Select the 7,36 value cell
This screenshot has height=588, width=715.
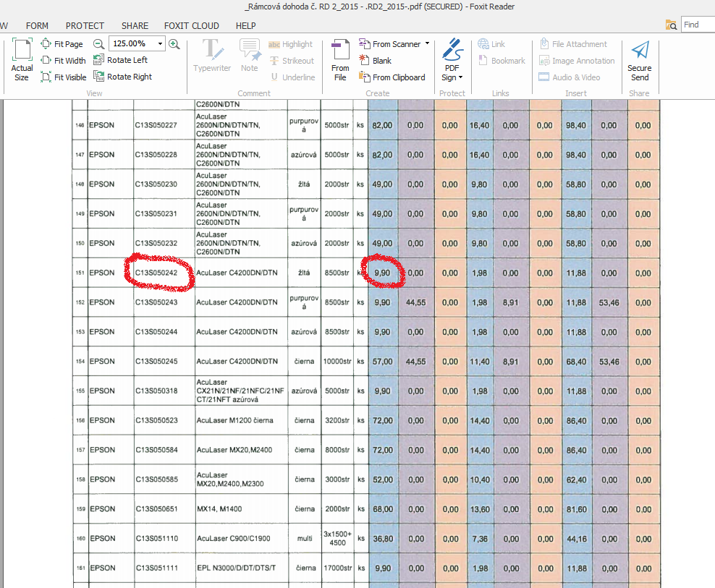480,539
